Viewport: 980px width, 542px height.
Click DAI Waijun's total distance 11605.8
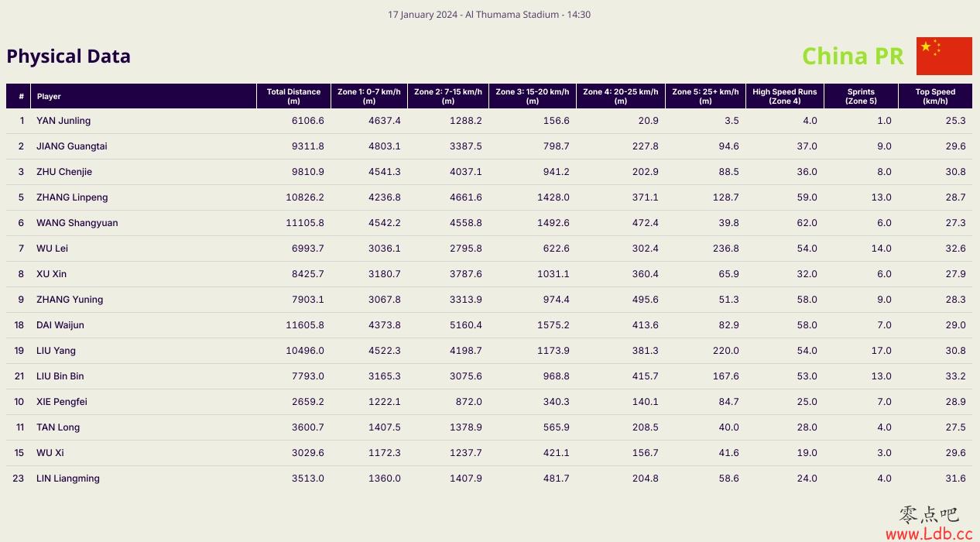click(x=305, y=325)
